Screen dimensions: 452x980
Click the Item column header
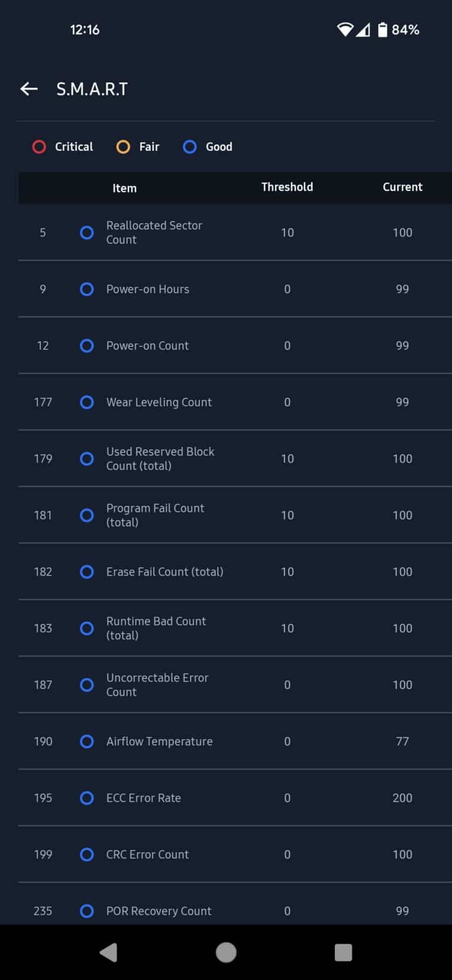[x=124, y=188]
